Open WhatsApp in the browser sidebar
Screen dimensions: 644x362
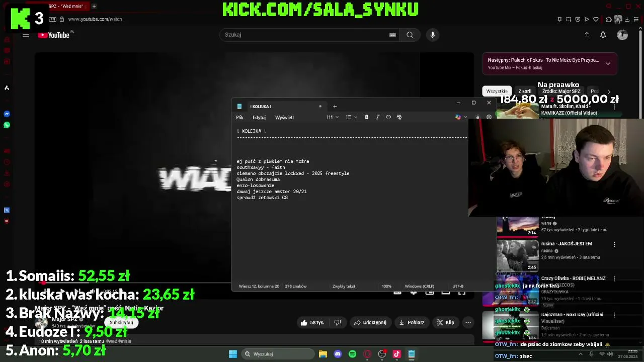click(7, 125)
